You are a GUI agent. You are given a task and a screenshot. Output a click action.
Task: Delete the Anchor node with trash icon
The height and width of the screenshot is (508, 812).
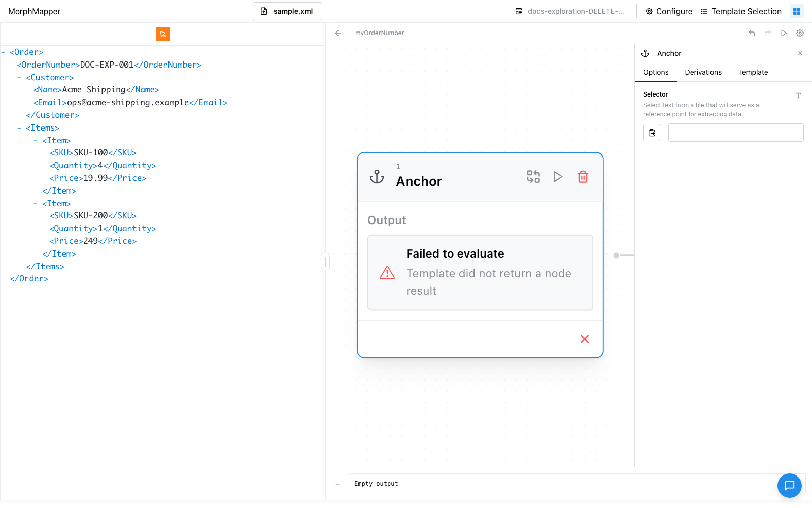point(583,177)
